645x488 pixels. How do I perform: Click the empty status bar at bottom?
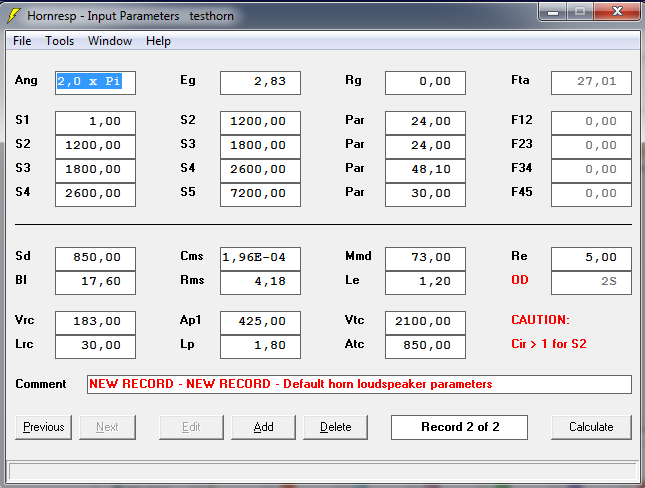[x=322, y=472]
